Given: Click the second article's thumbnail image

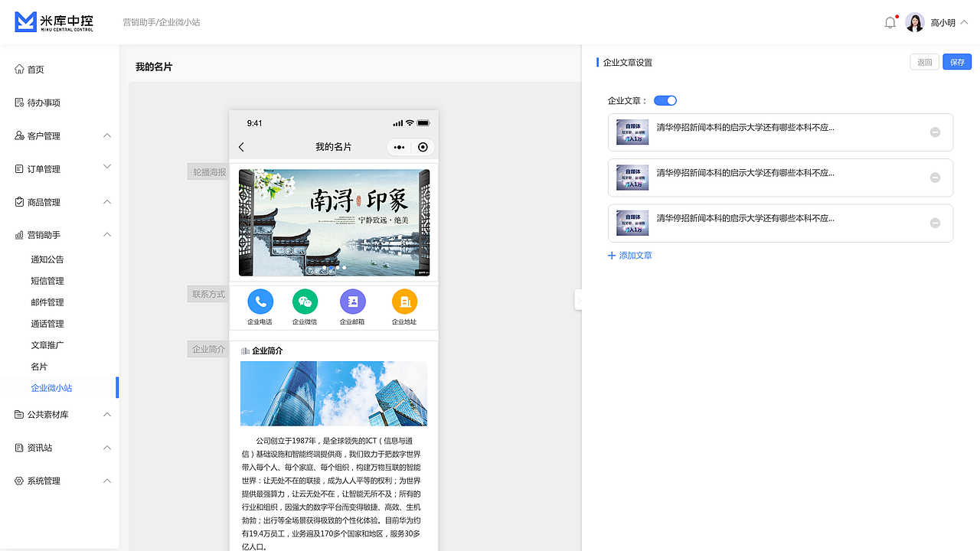Looking at the screenshot, I should (x=632, y=178).
